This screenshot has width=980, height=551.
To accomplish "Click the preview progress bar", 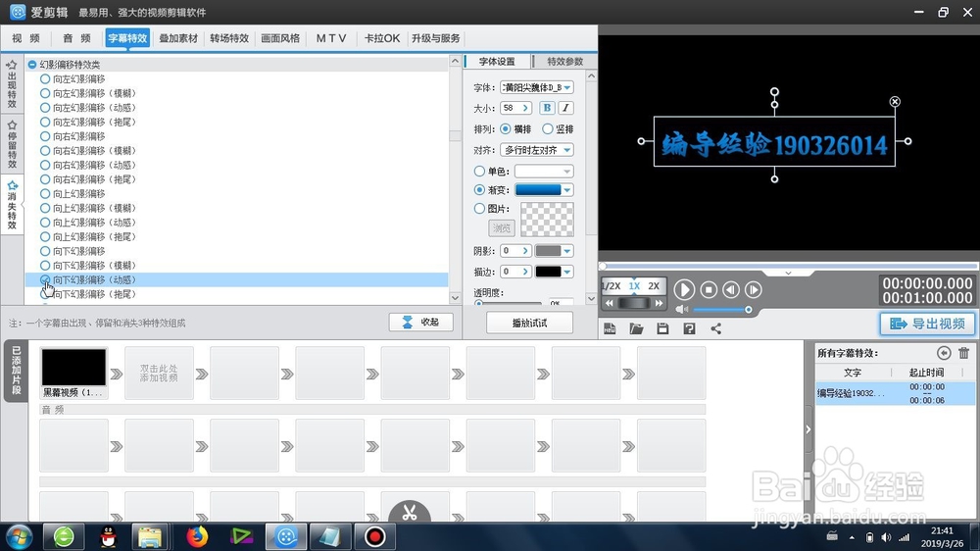I will (x=789, y=266).
